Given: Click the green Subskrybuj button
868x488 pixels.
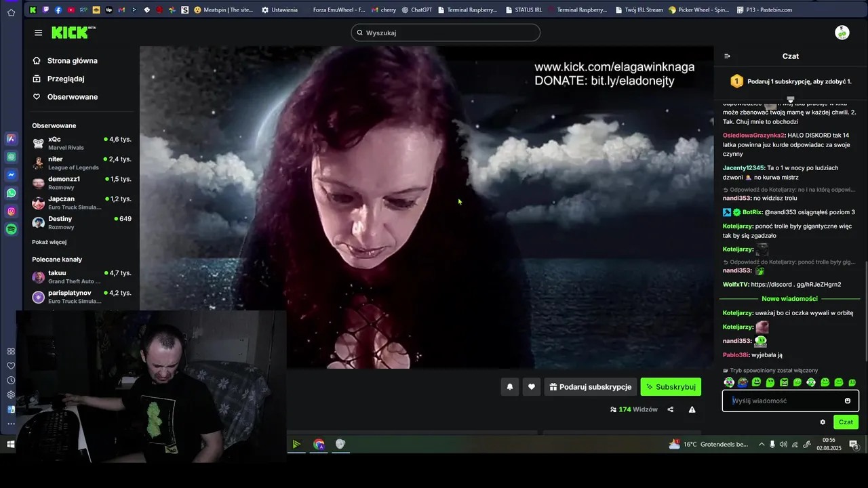Looking at the screenshot, I should point(671,387).
